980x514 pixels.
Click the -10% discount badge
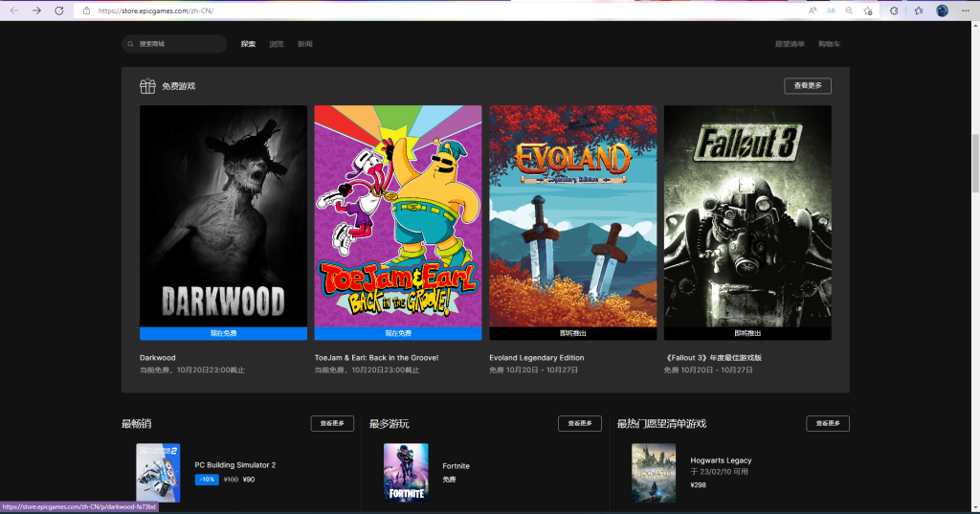tap(207, 480)
